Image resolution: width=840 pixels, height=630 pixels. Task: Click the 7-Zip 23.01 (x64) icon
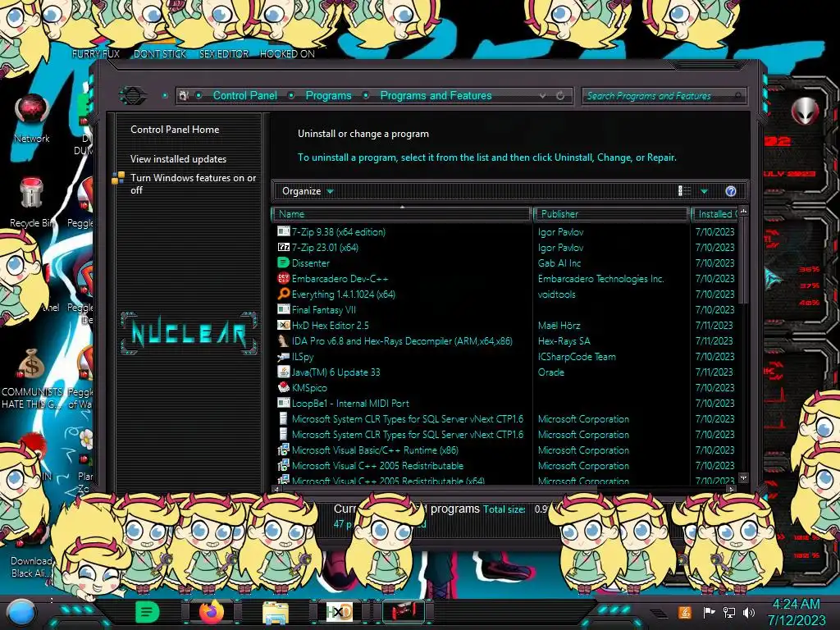(283, 247)
